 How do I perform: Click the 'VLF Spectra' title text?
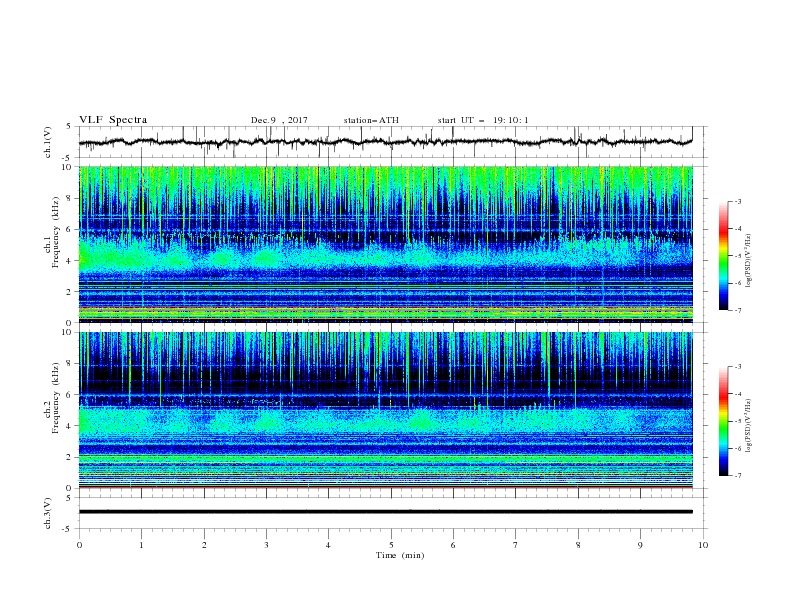coord(113,120)
